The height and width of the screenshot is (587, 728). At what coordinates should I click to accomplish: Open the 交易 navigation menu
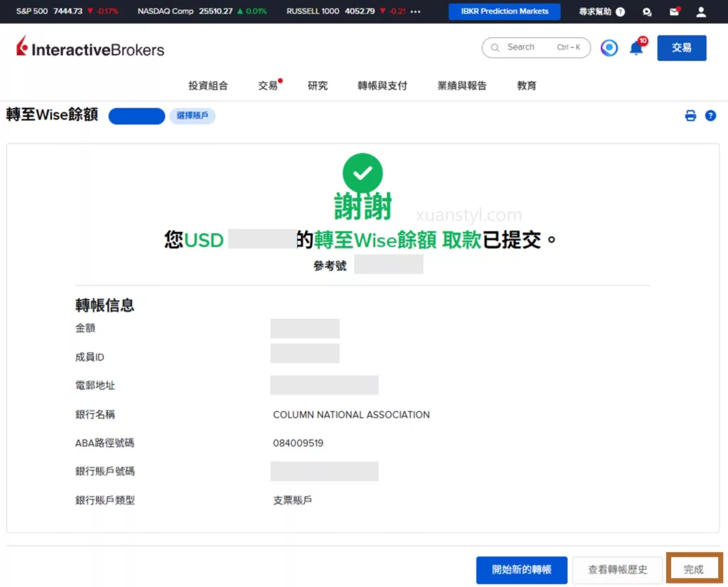pyautogui.click(x=268, y=85)
